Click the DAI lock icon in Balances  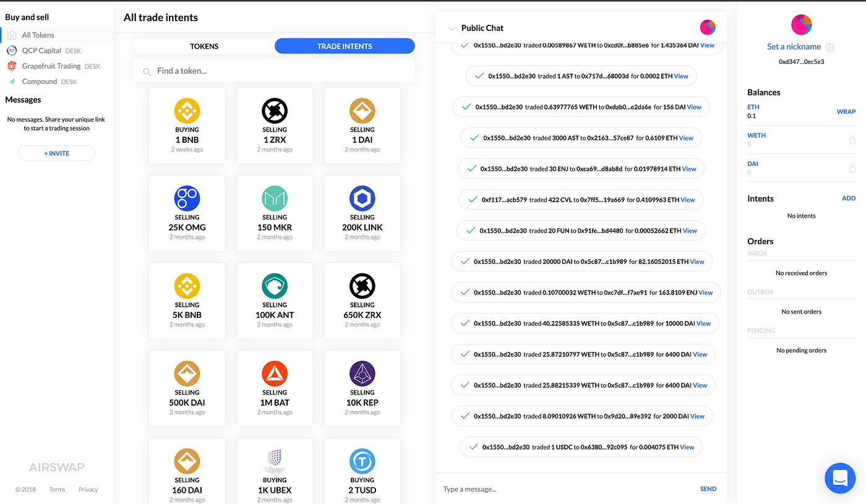click(x=852, y=169)
